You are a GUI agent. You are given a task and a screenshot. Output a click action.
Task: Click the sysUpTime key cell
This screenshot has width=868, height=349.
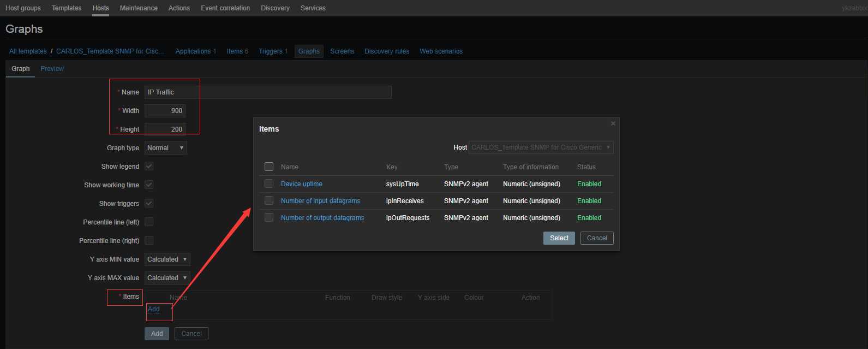(x=403, y=184)
